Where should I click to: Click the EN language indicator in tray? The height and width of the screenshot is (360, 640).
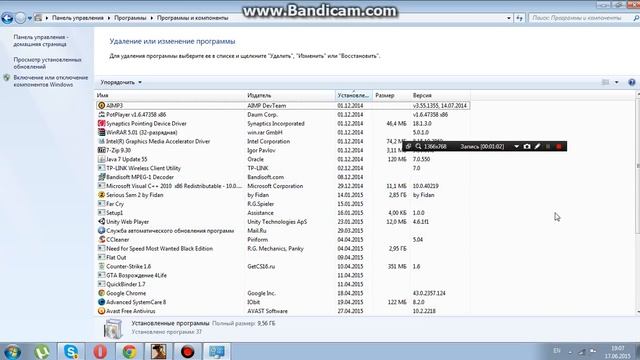click(556, 351)
